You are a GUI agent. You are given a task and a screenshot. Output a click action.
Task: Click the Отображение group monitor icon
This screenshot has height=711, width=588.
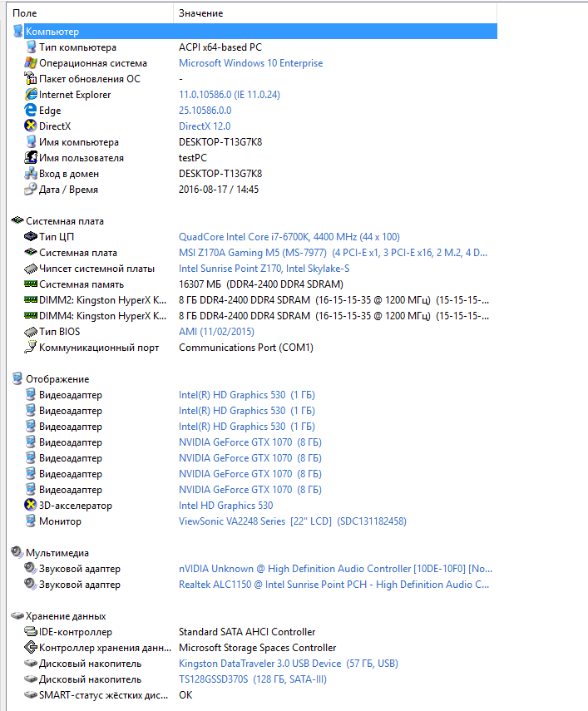coord(17,378)
